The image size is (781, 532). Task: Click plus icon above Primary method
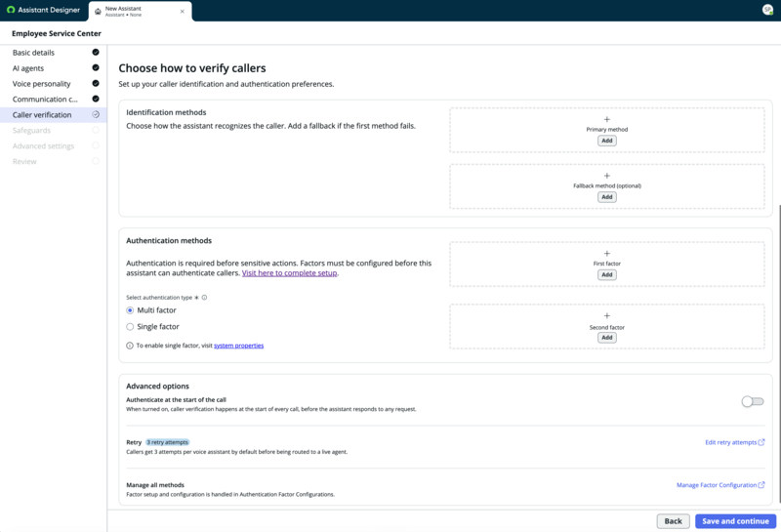[606, 119]
